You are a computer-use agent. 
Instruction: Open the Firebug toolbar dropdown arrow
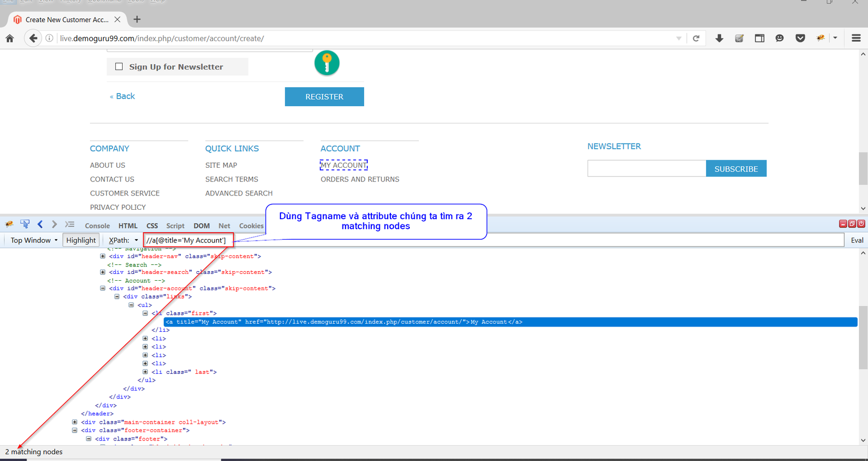click(x=835, y=38)
